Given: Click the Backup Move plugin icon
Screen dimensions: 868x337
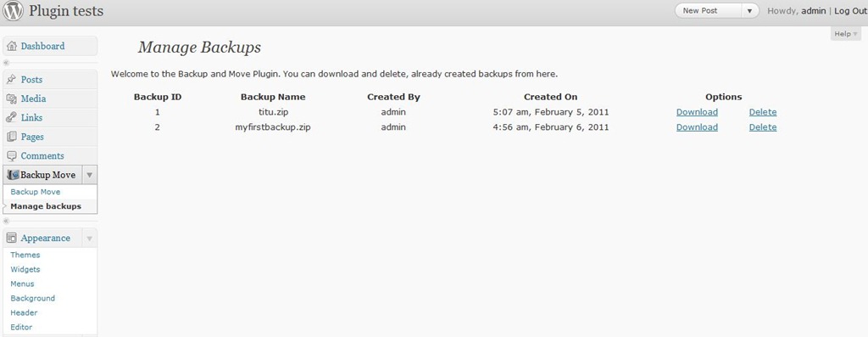Looking at the screenshot, I should click(x=14, y=175).
